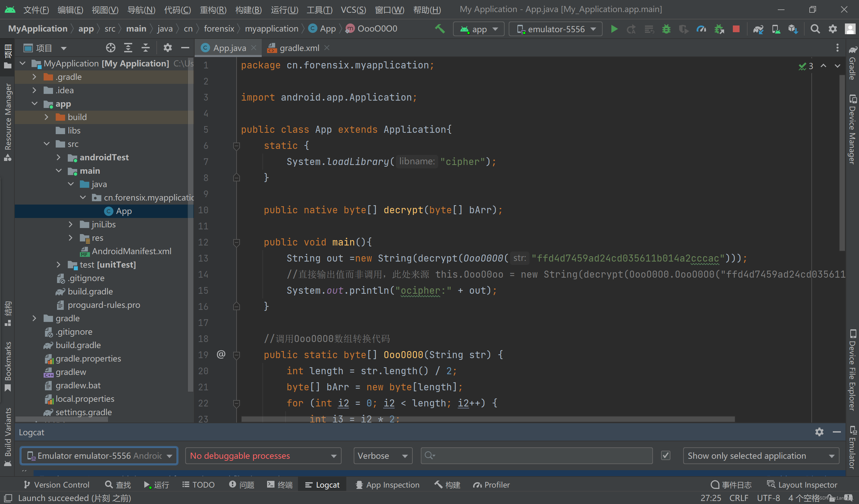Open Show only selected application dropdown
This screenshot has height=504, width=859.
coord(761,456)
